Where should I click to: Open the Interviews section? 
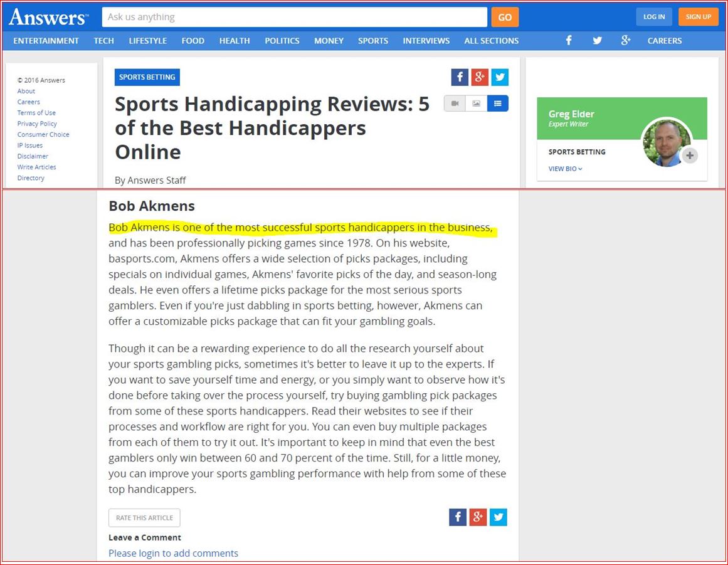click(426, 41)
